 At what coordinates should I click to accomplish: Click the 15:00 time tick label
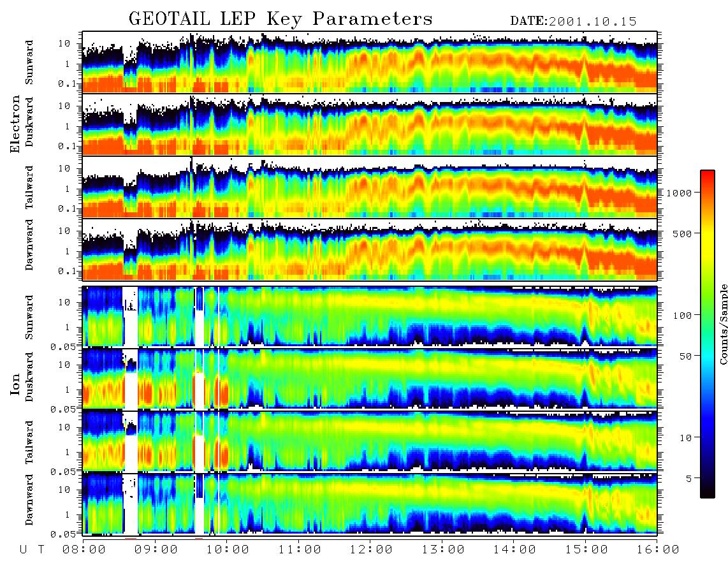586,550
